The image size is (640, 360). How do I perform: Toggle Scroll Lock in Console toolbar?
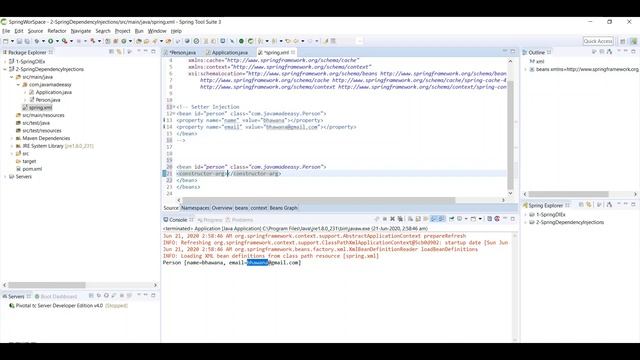point(418,220)
